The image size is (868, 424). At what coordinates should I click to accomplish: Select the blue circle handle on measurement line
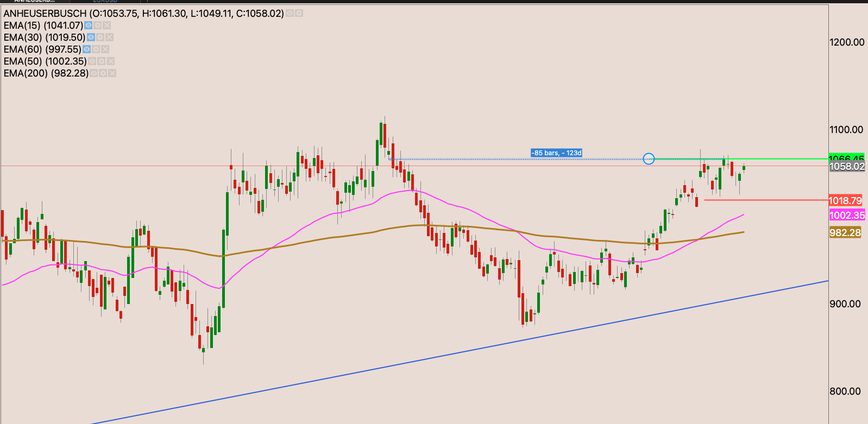coord(649,159)
